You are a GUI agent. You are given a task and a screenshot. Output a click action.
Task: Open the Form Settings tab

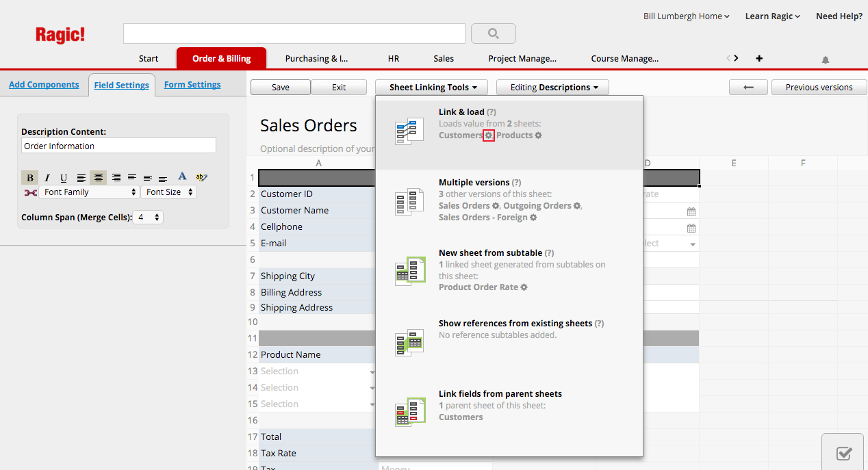[x=192, y=85]
